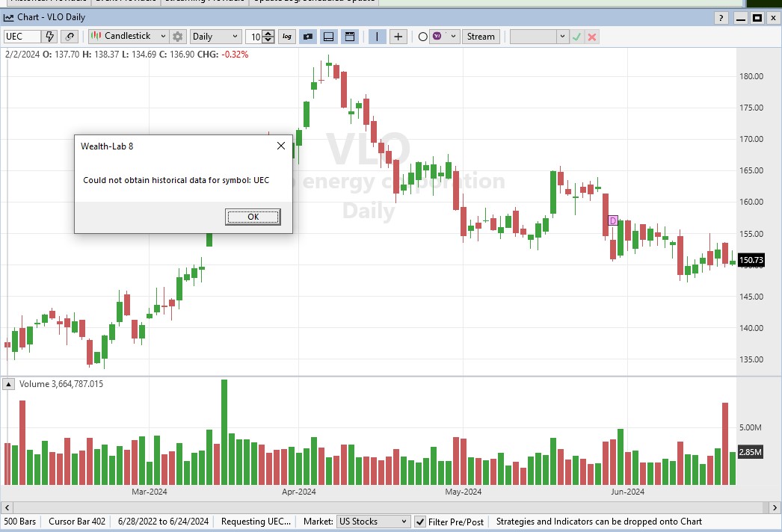Toggle the vertical line cursor button

pos(377,37)
